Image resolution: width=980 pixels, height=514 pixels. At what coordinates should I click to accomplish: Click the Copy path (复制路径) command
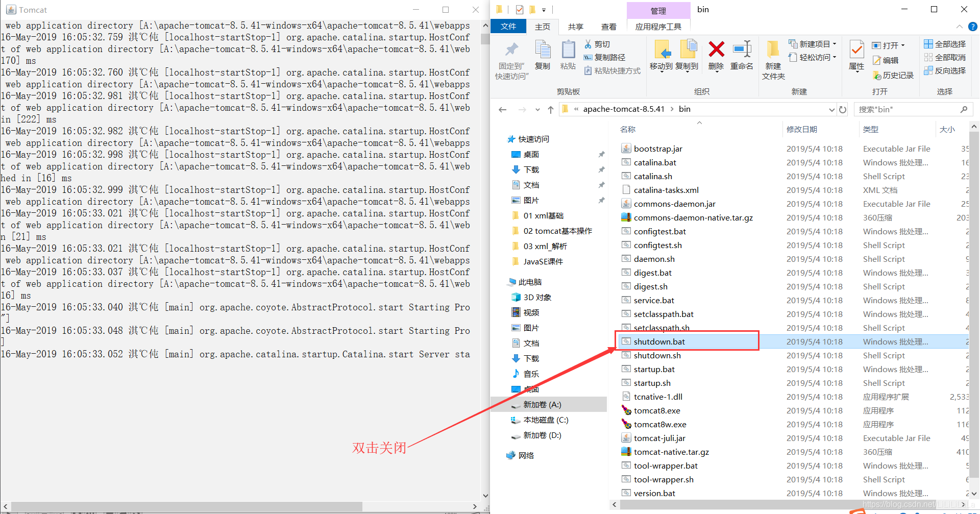[x=604, y=58]
